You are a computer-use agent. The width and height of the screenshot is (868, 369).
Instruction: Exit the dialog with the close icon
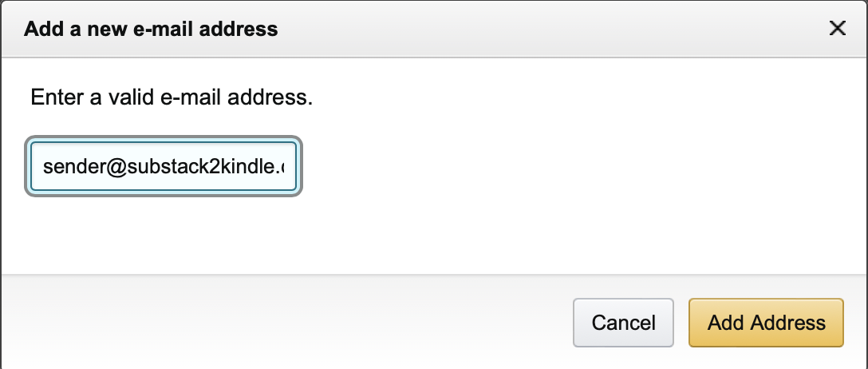pos(837,29)
